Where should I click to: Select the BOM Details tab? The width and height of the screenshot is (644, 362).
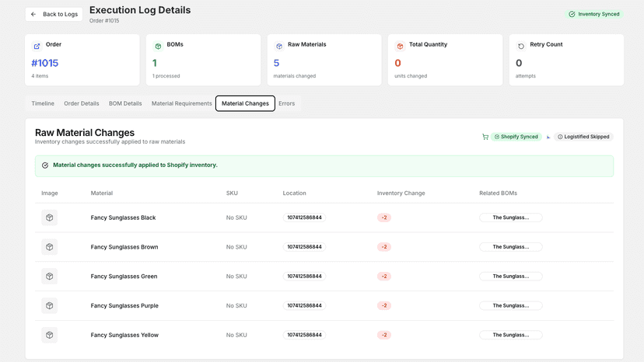pos(125,103)
